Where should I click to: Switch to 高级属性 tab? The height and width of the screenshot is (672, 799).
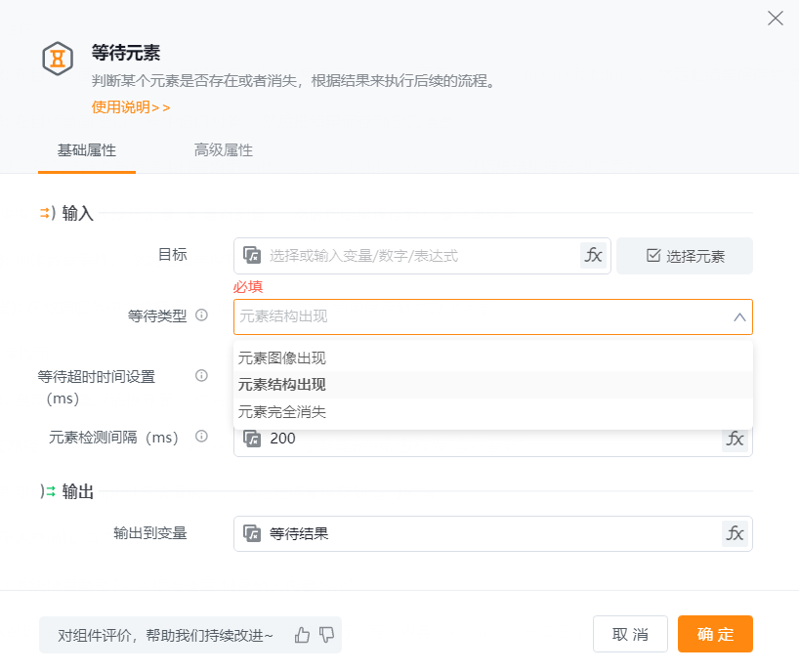pyautogui.click(x=223, y=150)
